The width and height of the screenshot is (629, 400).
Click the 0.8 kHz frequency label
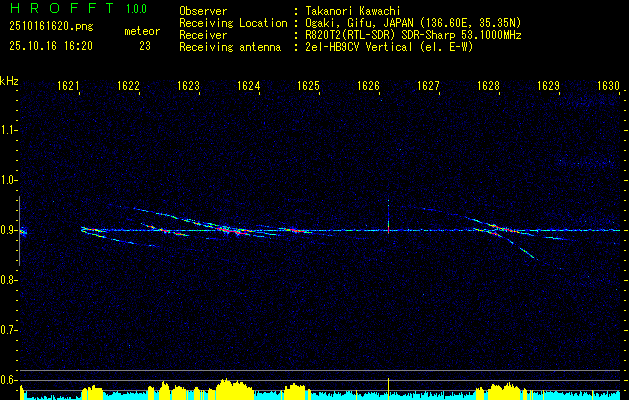point(8,280)
